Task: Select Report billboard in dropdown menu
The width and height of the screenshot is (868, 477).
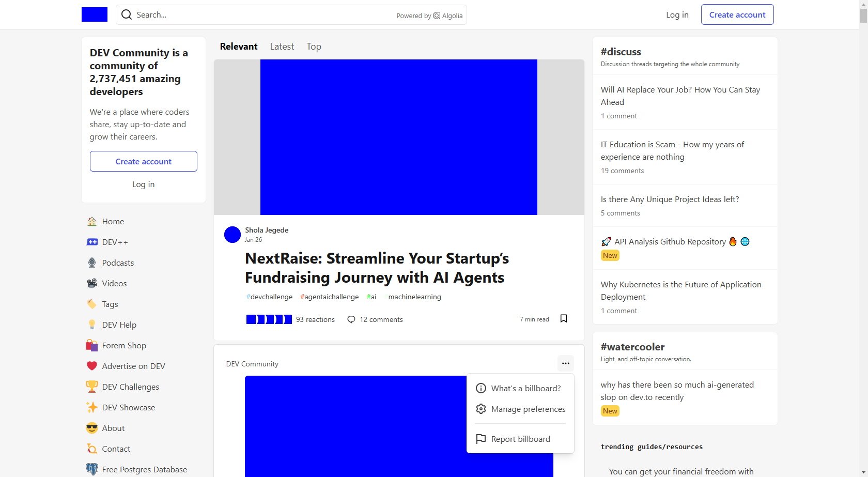Action: click(520, 439)
